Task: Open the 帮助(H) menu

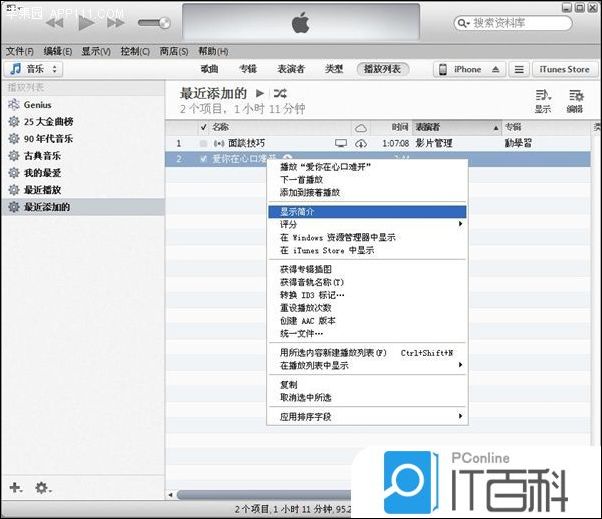Action: (x=213, y=51)
